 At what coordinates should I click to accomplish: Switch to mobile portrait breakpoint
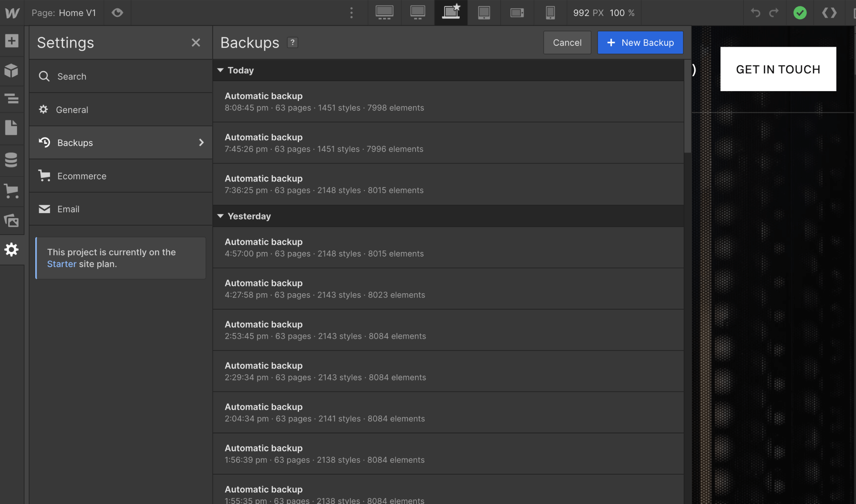(x=550, y=12)
